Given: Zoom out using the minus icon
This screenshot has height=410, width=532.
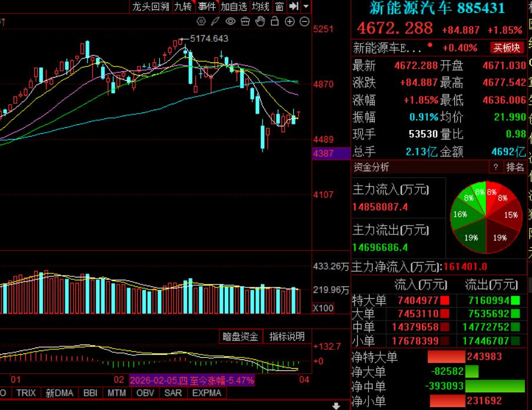Looking at the screenshot, I should (x=304, y=21).
